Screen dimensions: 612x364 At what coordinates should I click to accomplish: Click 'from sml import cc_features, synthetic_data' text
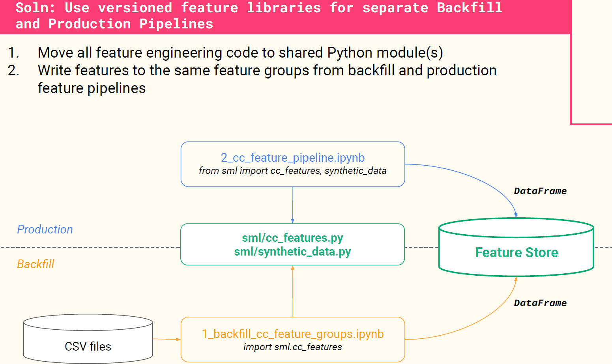coord(293,171)
